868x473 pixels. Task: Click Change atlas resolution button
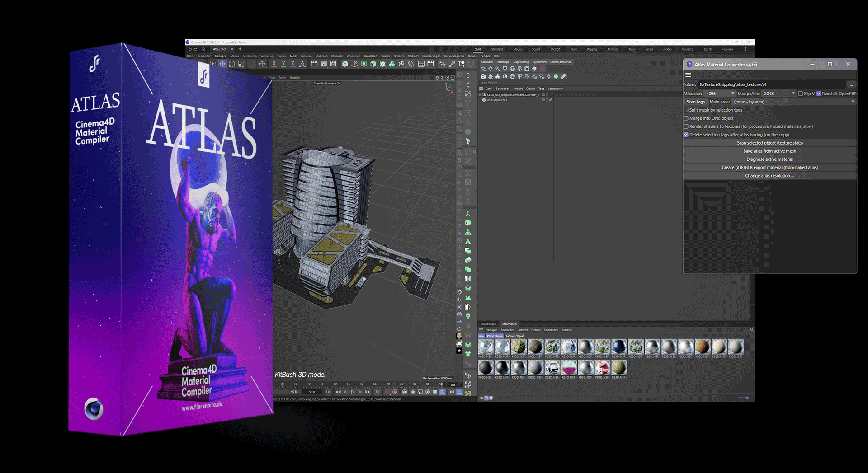point(770,176)
